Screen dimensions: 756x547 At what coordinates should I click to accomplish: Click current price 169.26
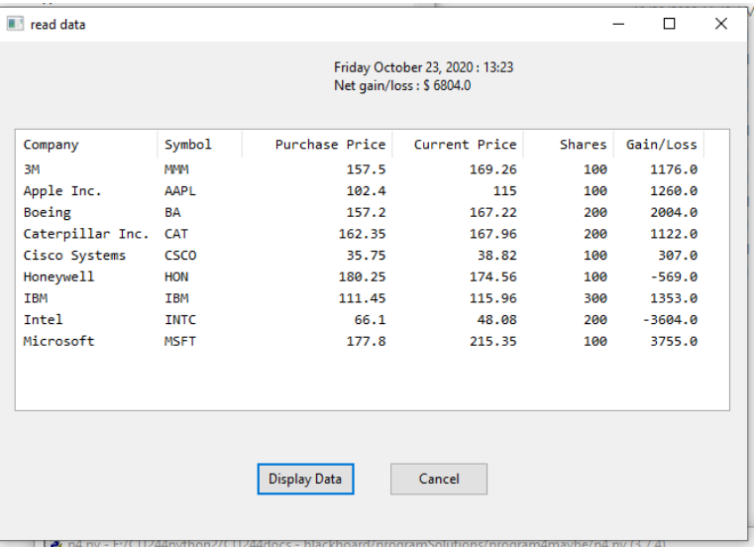click(493, 169)
